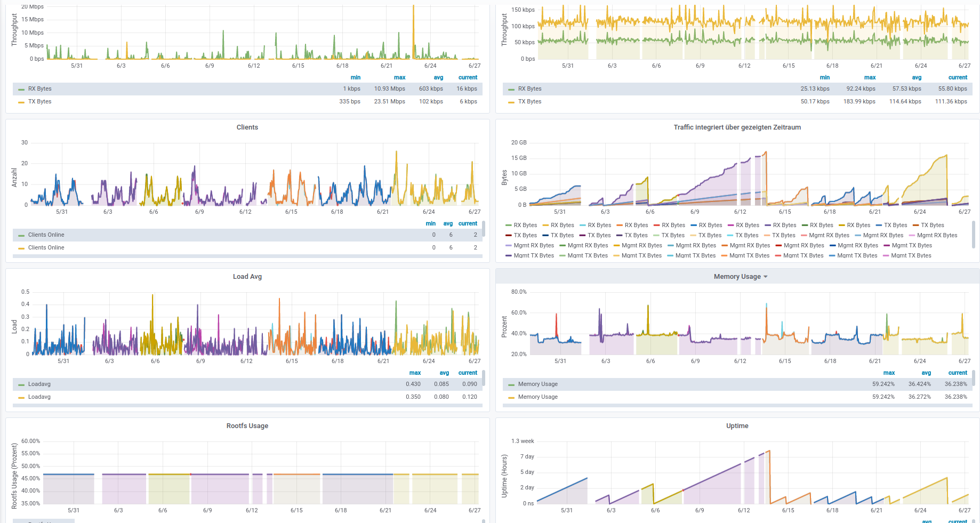Open the Uptime panel title menu
Viewport: 980px width, 523px height.
[x=737, y=426]
